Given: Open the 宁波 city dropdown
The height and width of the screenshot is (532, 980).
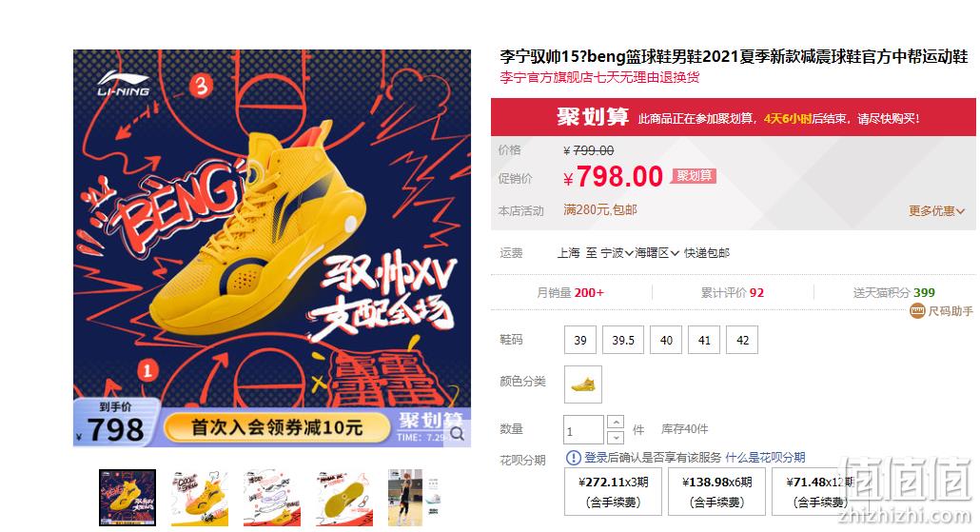Looking at the screenshot, I should 617,253.
